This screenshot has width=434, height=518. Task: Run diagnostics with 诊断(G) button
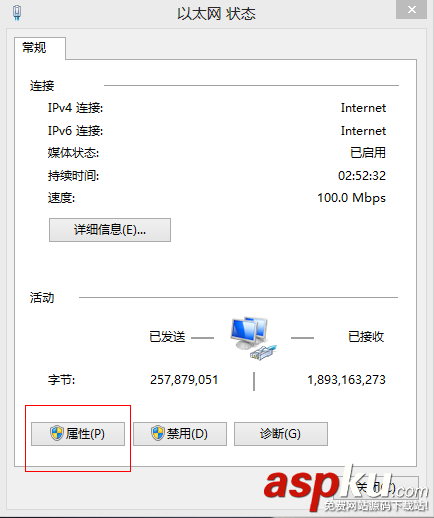(x=281, y=434)
